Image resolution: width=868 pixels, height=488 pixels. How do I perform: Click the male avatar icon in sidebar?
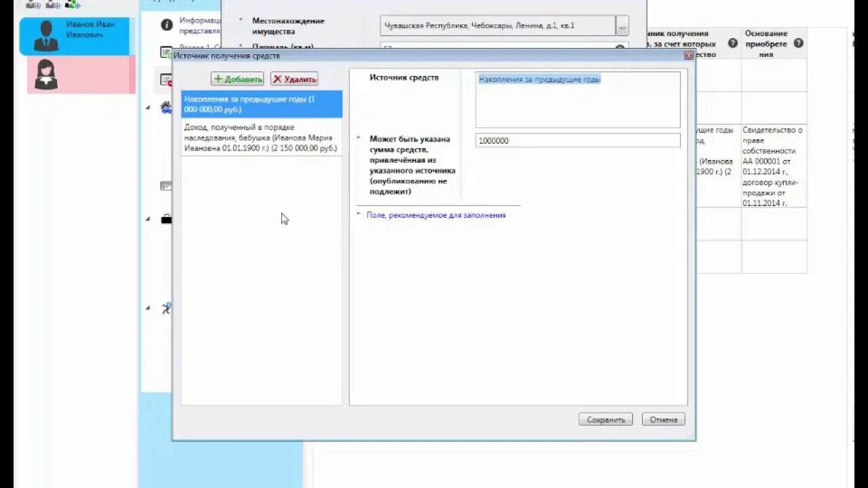click(x=45, y=36)
